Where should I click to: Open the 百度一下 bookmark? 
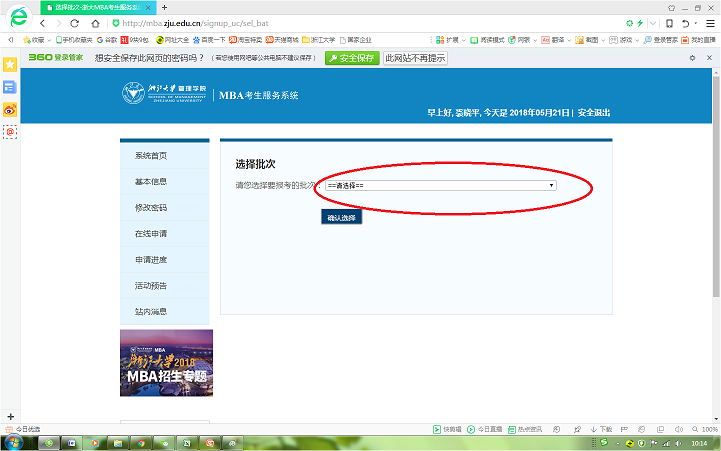click(209, 40)
